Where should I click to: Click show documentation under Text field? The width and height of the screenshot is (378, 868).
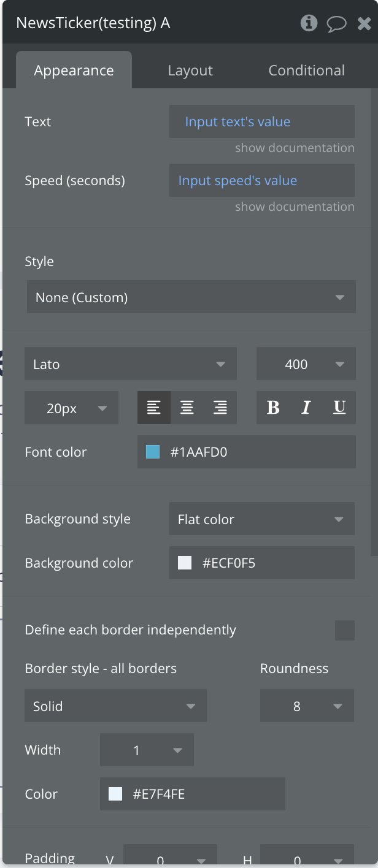point(295,148)
